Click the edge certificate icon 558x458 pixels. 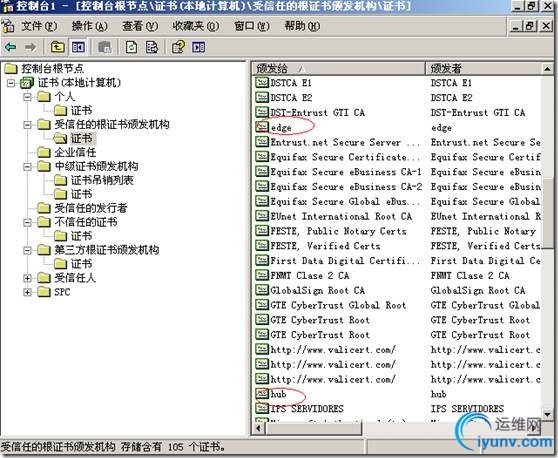262,127
